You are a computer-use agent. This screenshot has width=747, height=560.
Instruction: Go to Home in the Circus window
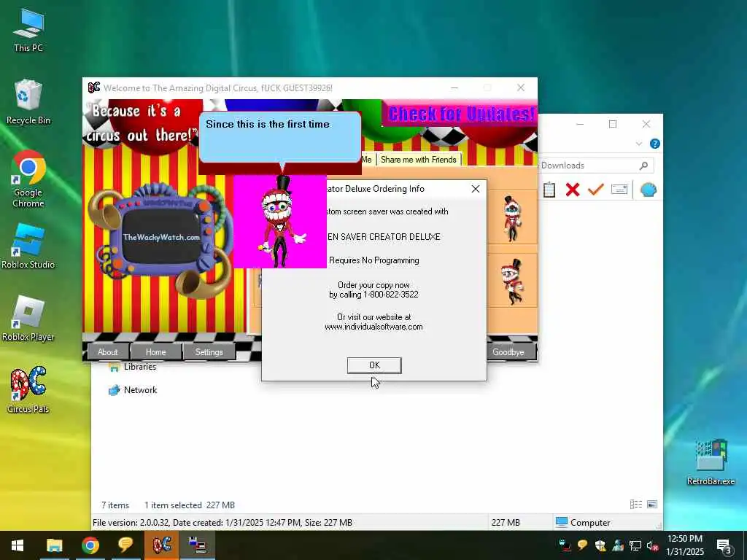156,352
